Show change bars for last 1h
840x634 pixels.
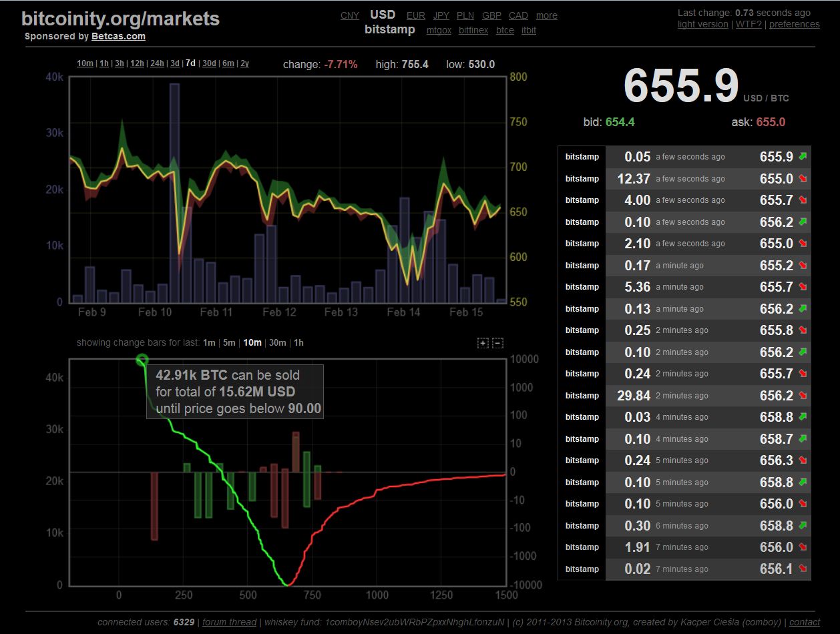pyautogui.click(x=298, y=342)
